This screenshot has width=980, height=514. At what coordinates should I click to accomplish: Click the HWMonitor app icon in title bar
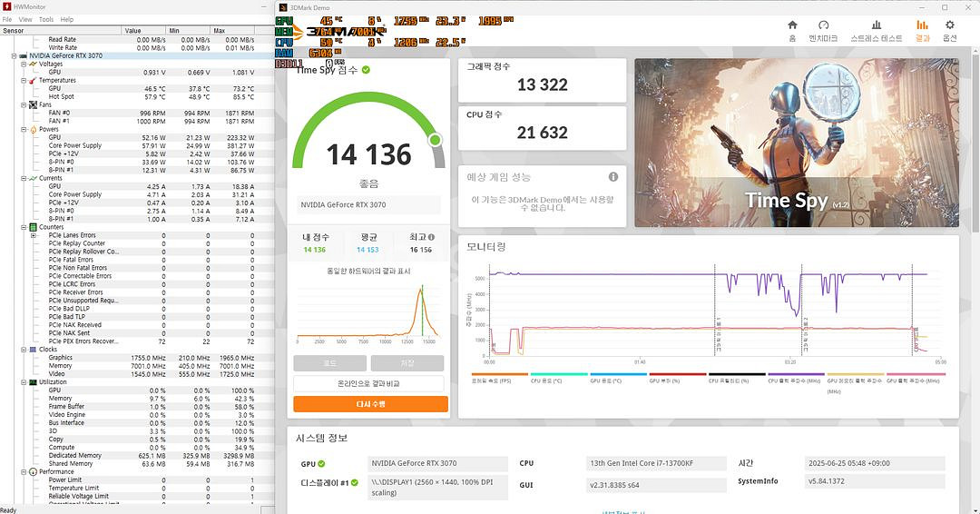7,7
